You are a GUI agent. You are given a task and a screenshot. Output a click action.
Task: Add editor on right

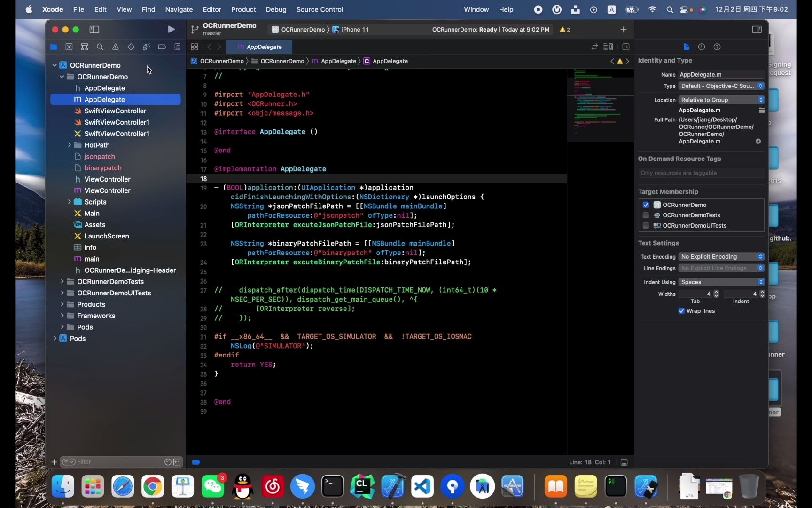[x=626, y=47]
